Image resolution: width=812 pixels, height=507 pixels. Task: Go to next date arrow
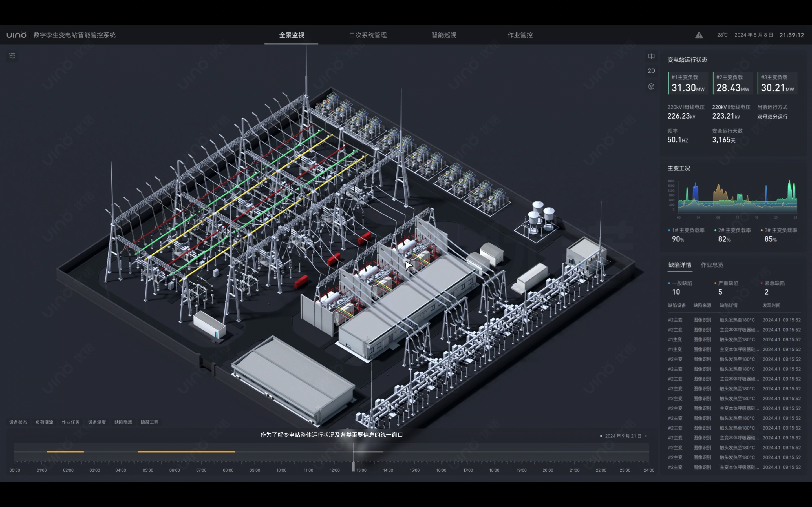[x=646, y=436]
